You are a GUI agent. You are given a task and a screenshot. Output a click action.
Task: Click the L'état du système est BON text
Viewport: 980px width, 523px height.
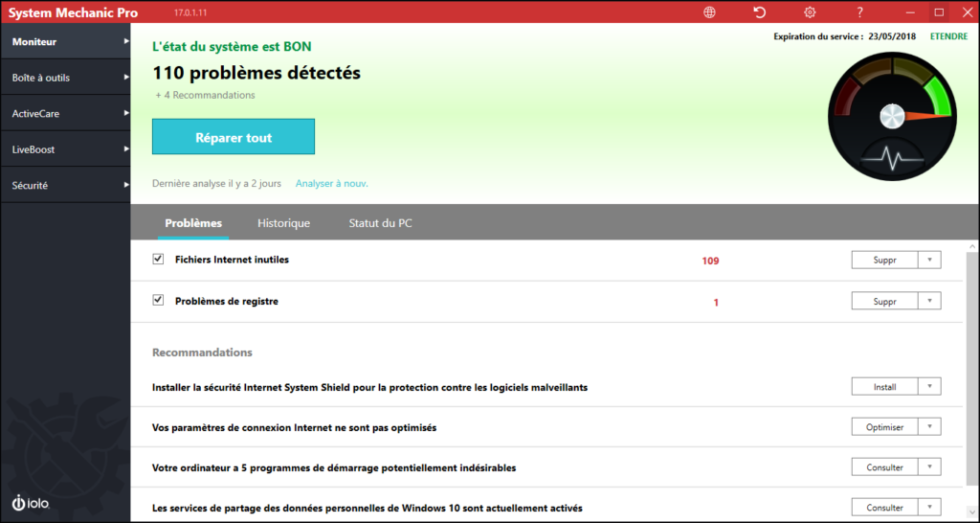click(x=232, y=46)
